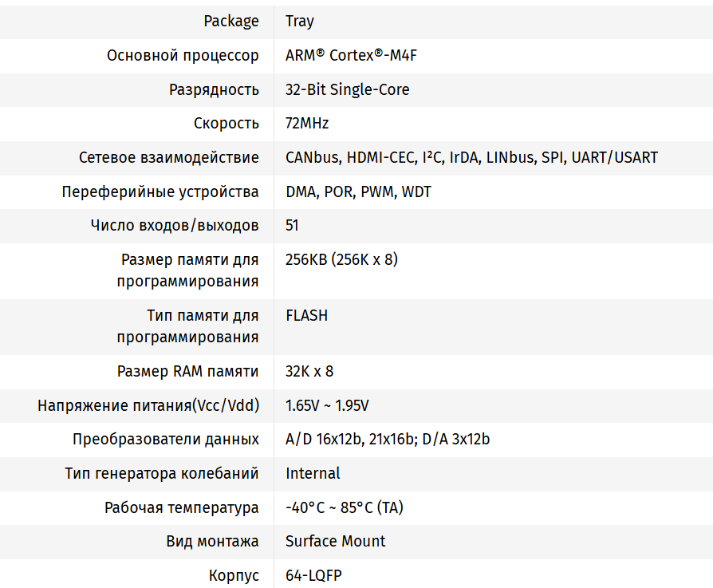Click the '64-LQFP' case value

[313, 575]
